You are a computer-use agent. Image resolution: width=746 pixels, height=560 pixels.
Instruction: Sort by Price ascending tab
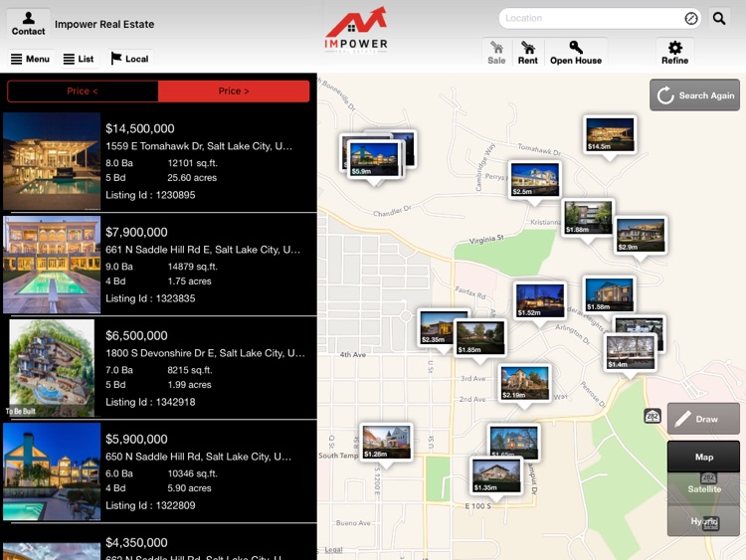tap(83, 91)
